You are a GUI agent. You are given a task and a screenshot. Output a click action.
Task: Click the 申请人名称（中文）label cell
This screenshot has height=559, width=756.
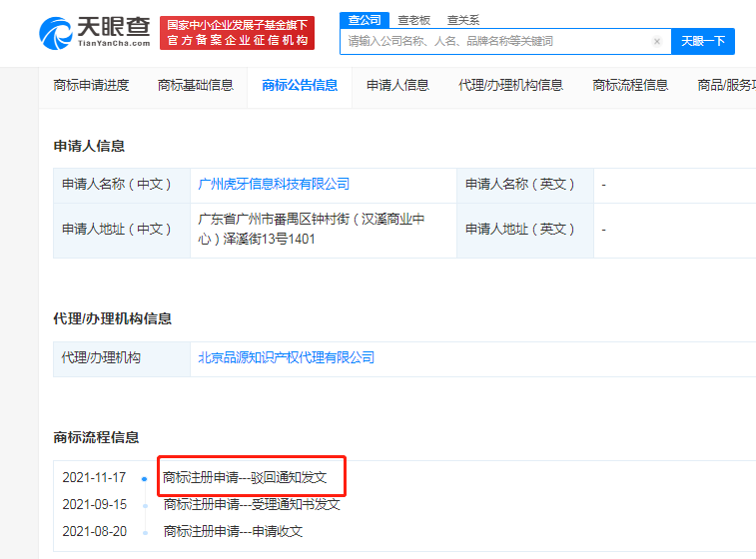tap(122, 186)
